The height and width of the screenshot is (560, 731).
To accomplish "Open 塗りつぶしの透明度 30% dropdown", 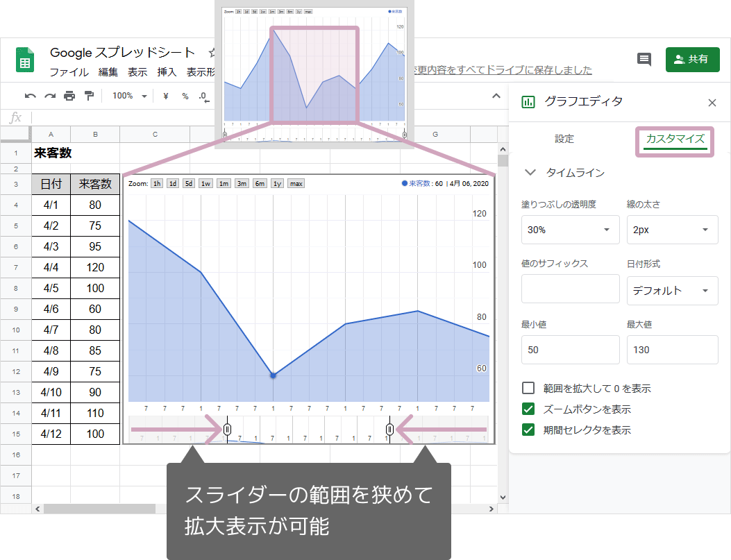I will click(x=570, y=230).
